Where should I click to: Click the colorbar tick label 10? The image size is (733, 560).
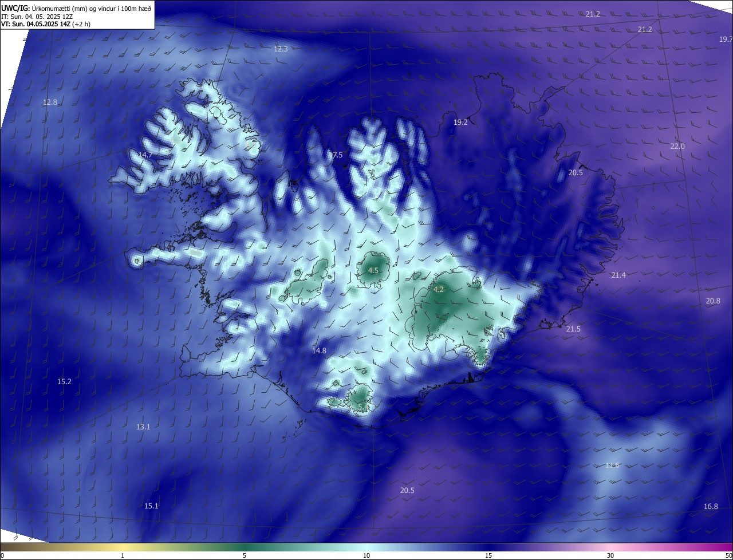366,555
